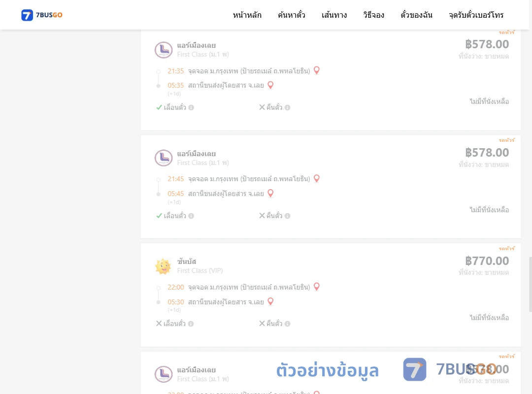Click the 05:30 arrival time
This screenshot has width=532, height=394.
click(x=176, y=302)
